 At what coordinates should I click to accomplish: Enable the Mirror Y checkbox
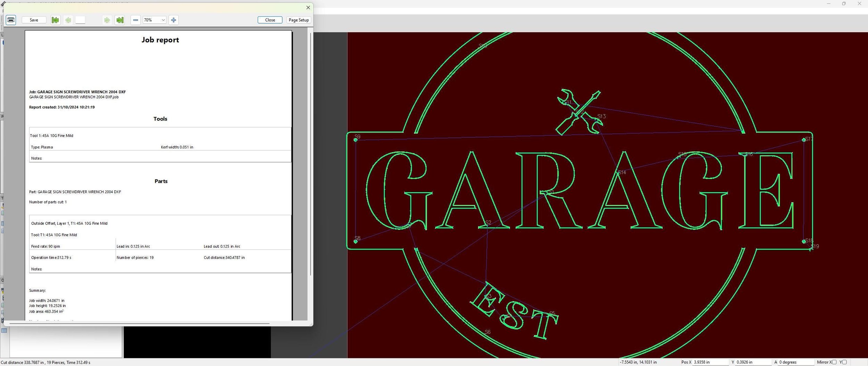[x=844, y=362]
